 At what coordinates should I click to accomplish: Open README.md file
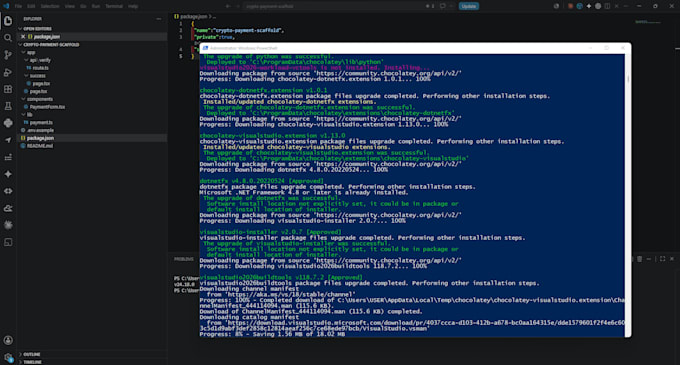click(39, 146)
